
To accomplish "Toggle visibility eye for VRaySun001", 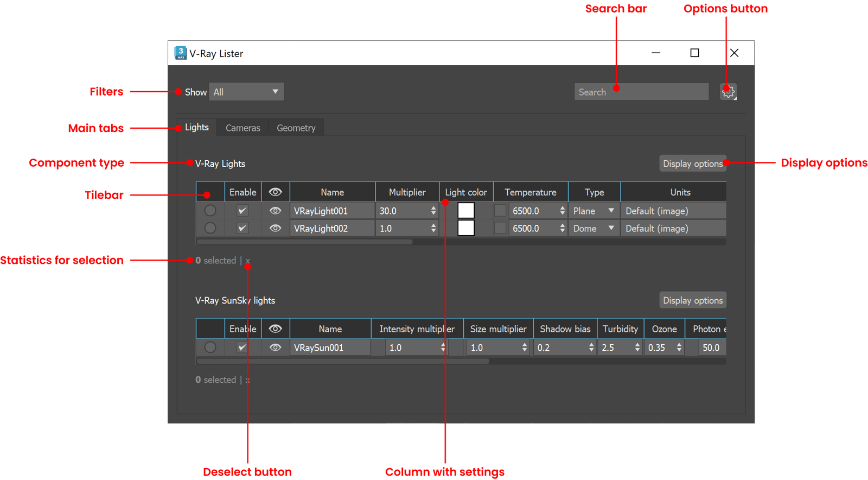I will 276,348.
